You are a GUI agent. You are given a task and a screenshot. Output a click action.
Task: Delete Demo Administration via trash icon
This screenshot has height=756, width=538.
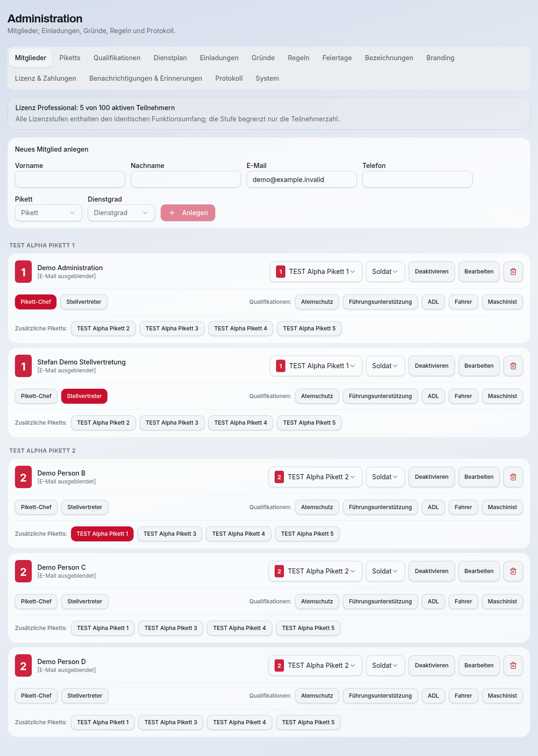(513, 272)
